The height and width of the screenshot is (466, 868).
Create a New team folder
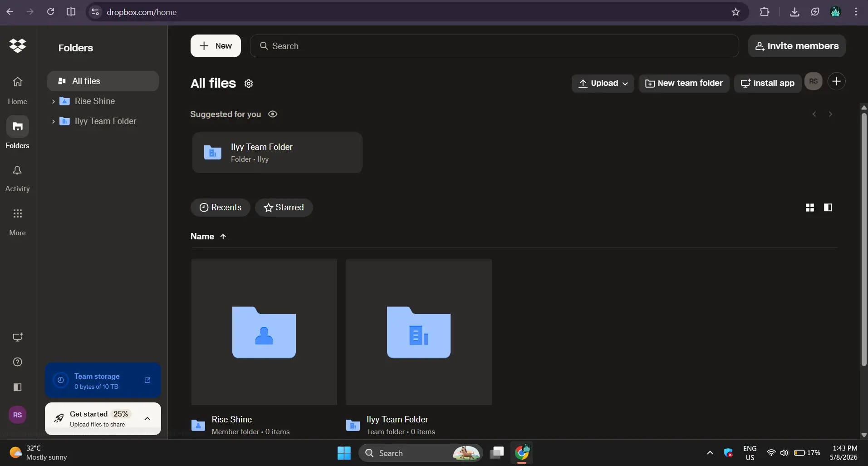(x=684, y=84)
